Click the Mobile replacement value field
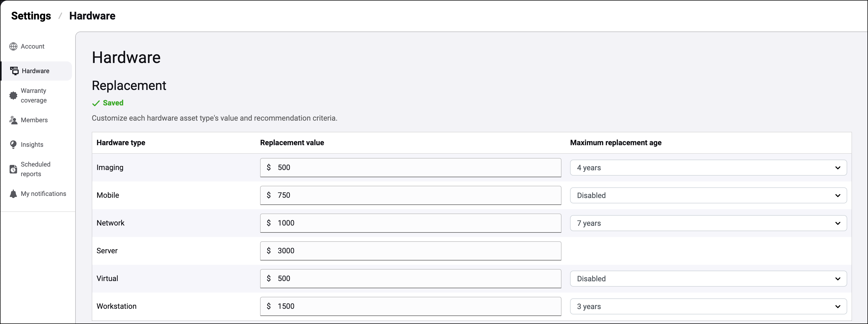This screenshot has width=868, height=324. click(x=411, y=195)
